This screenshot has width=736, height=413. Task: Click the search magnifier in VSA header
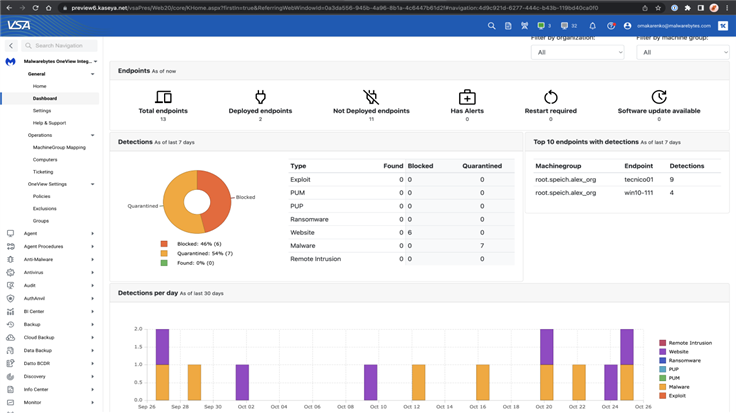(x=491, y=26)
